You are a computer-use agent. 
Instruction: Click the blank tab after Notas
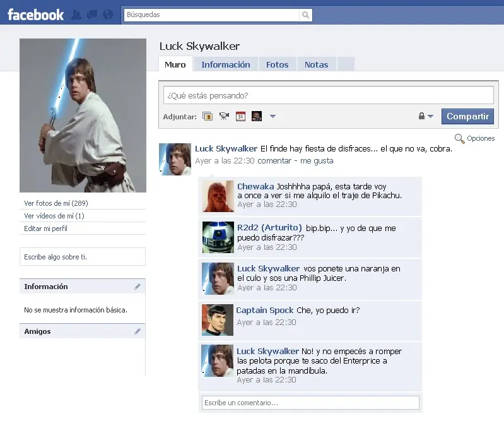point(346,64)
